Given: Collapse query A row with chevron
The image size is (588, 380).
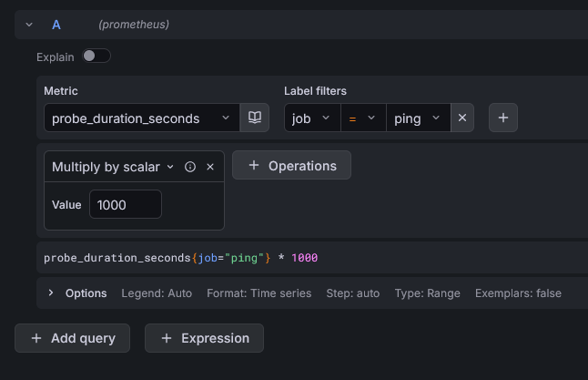Looking at the screenshot, I should click(x=29, y=25).
